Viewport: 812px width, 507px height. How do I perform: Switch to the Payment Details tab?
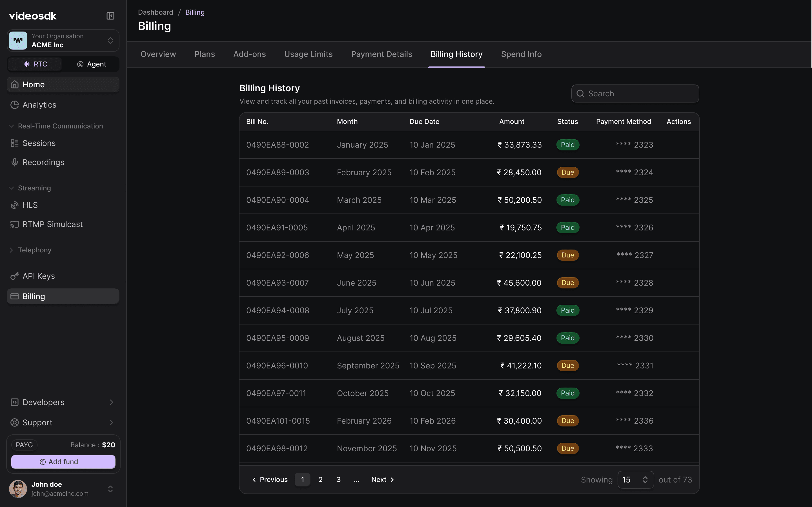381,54
